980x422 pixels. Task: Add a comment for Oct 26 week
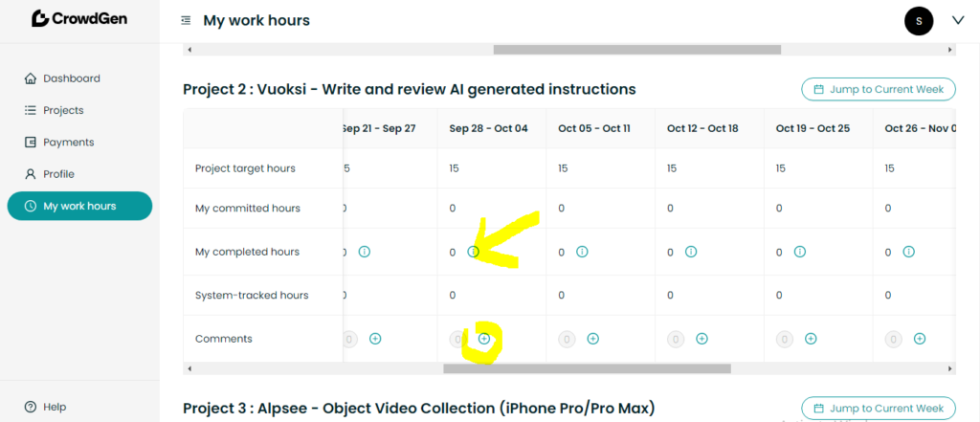[x=920, y=339]
